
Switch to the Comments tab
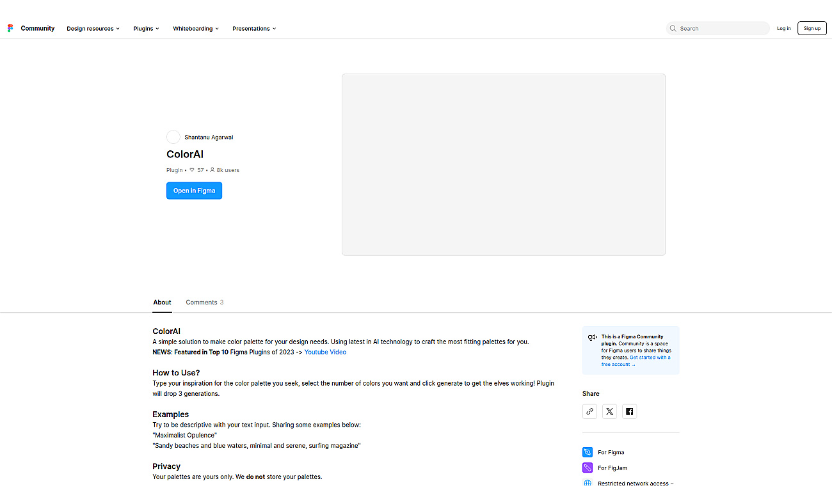pyautogui.click(x=205, y=302)
